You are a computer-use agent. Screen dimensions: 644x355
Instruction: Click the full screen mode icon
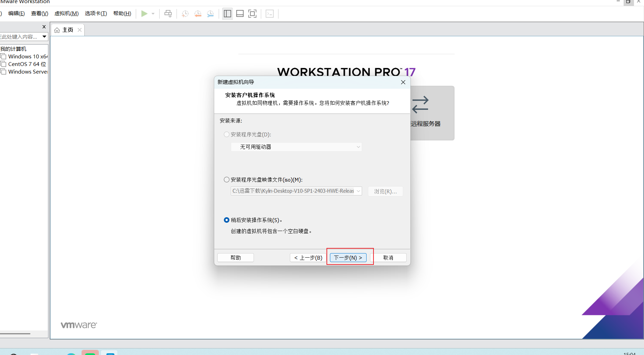[253, 14]
